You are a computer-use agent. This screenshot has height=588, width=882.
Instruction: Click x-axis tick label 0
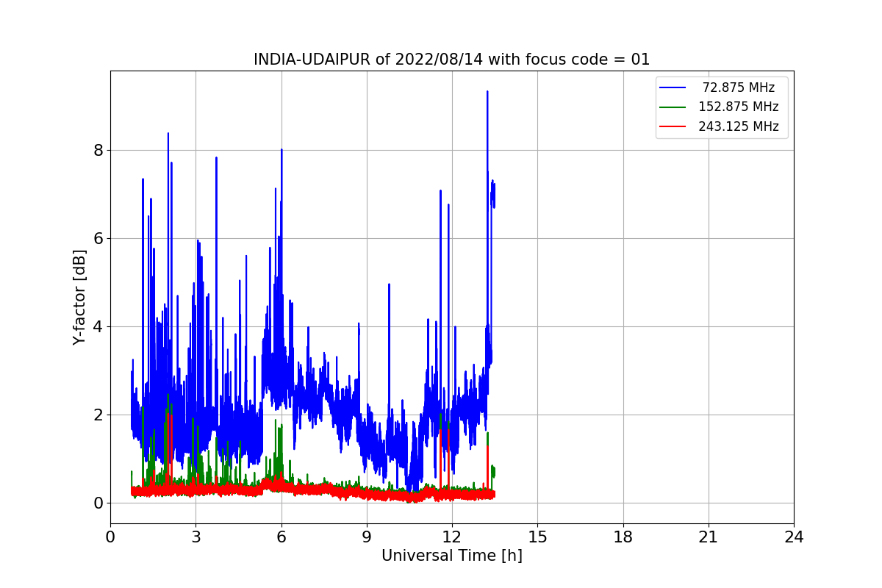[x=110, y=537]
